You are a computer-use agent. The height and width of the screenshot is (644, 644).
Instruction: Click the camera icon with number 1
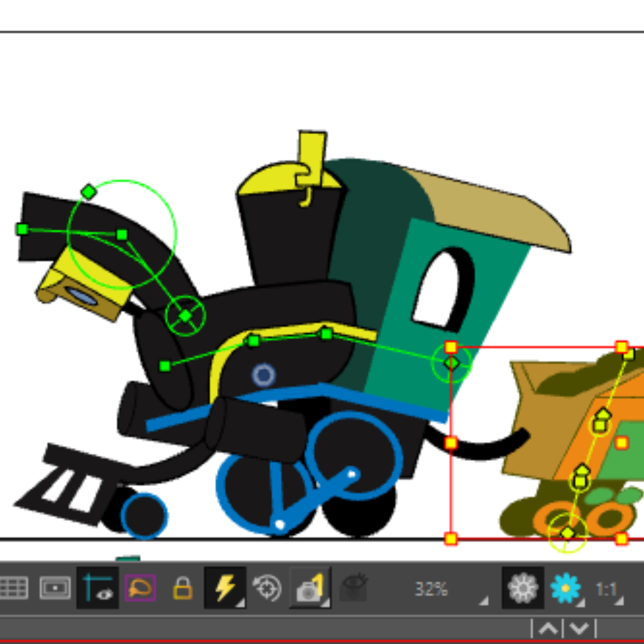[x=310, y=588]
